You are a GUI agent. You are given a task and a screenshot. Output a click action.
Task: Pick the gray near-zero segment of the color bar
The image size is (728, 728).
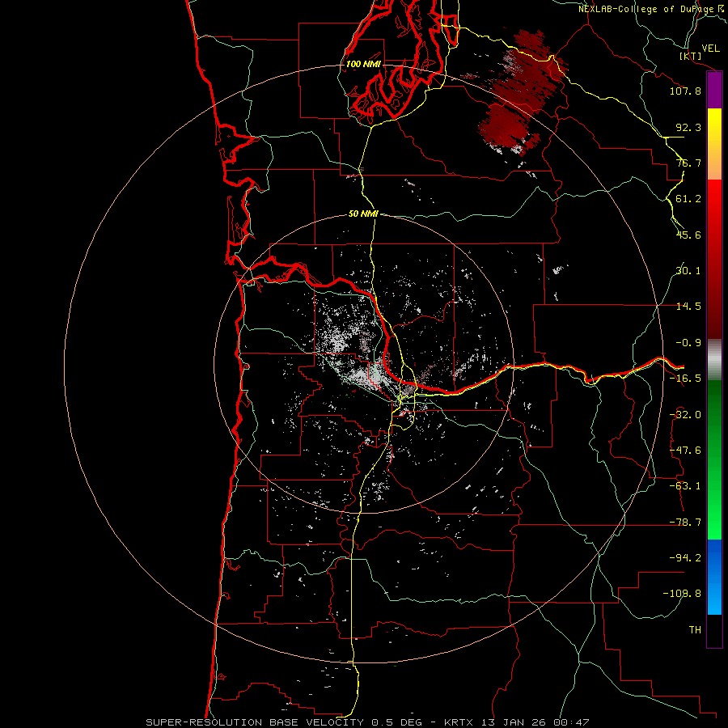tap(714, 360)
